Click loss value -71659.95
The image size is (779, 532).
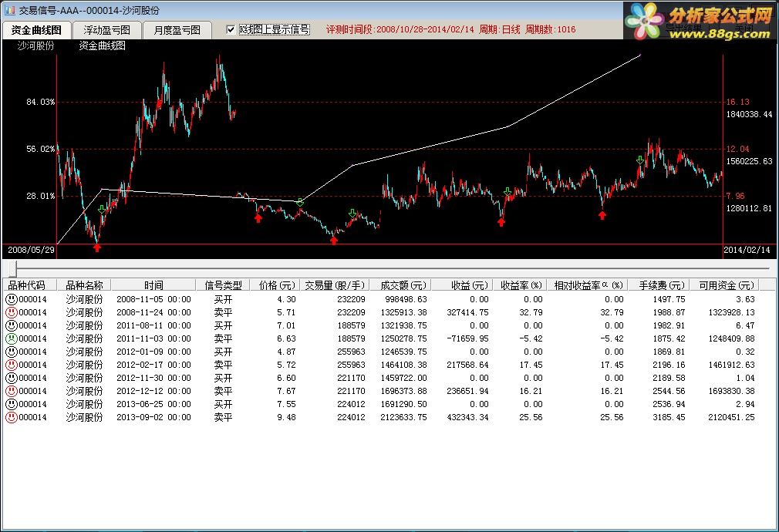pyautogui.click(x=467, y=338)
